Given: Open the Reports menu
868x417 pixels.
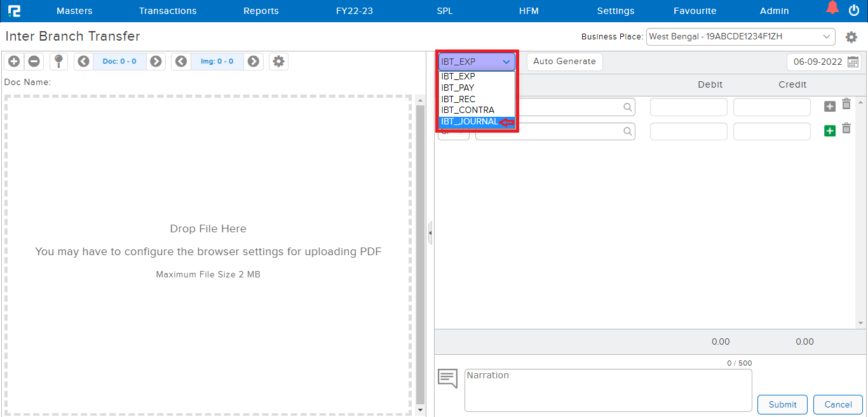Looking at the screenshot, I should (261, 11).
